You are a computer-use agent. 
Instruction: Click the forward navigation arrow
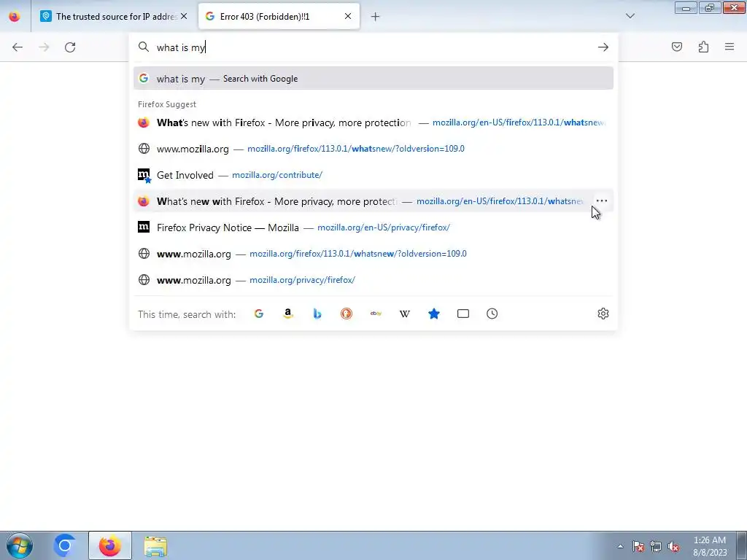coord(44,47)
